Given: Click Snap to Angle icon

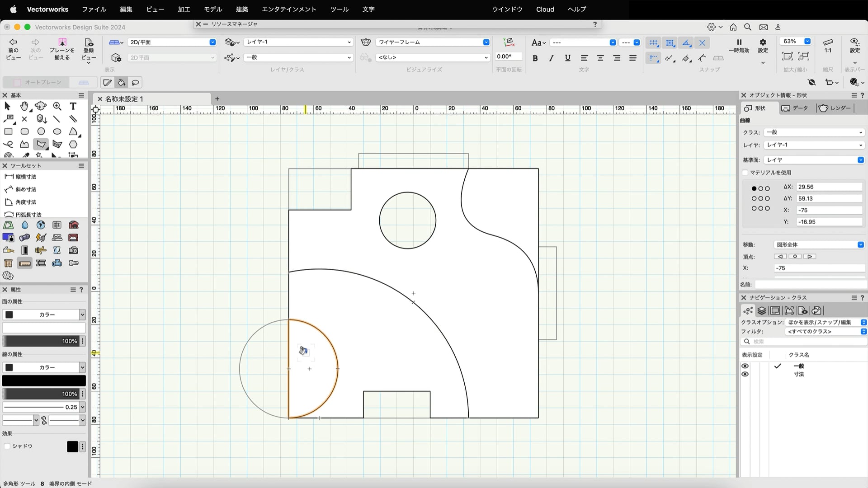Looking at the screenshot, I should click(x=686, y=43).
